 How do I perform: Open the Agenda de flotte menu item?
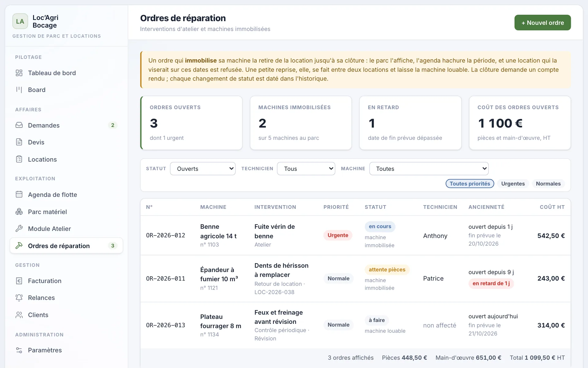66,195
